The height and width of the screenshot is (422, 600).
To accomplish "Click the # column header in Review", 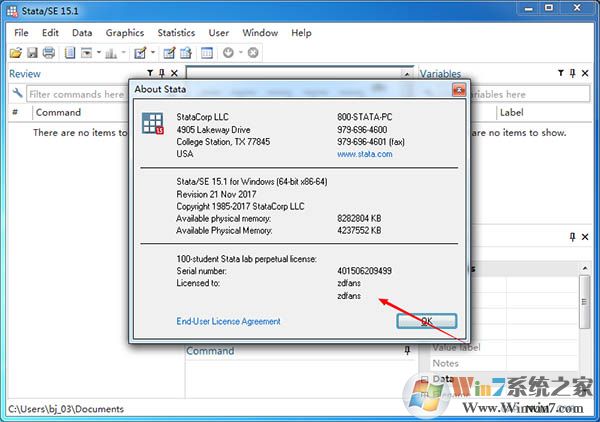I will click(15, 112).
